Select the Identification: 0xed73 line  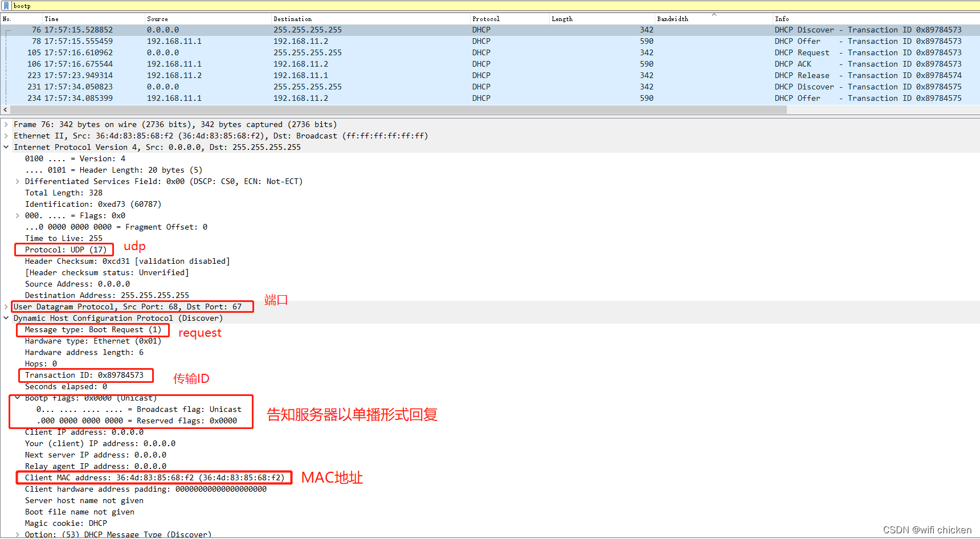(x=93, y=204)
